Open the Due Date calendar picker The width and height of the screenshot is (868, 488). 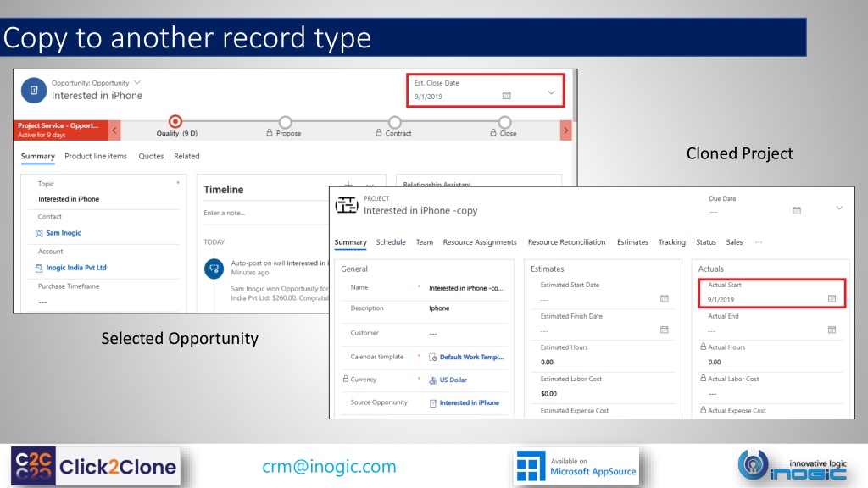tap(797, 210)
